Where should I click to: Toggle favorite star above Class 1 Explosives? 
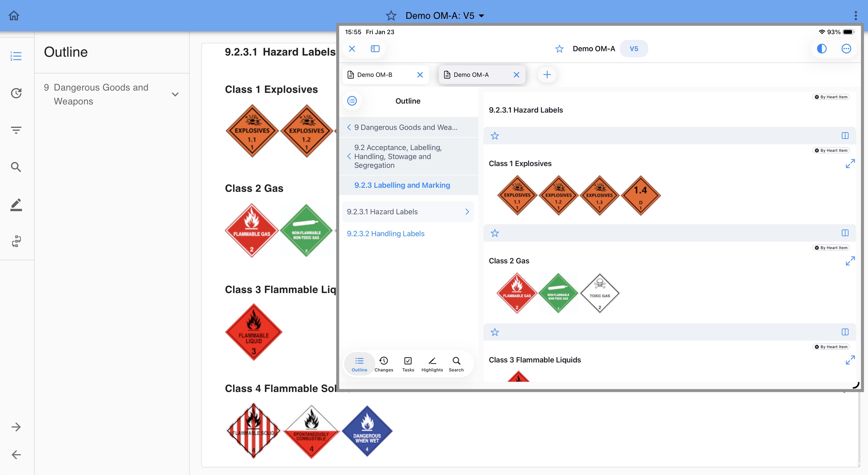point(494,136)
